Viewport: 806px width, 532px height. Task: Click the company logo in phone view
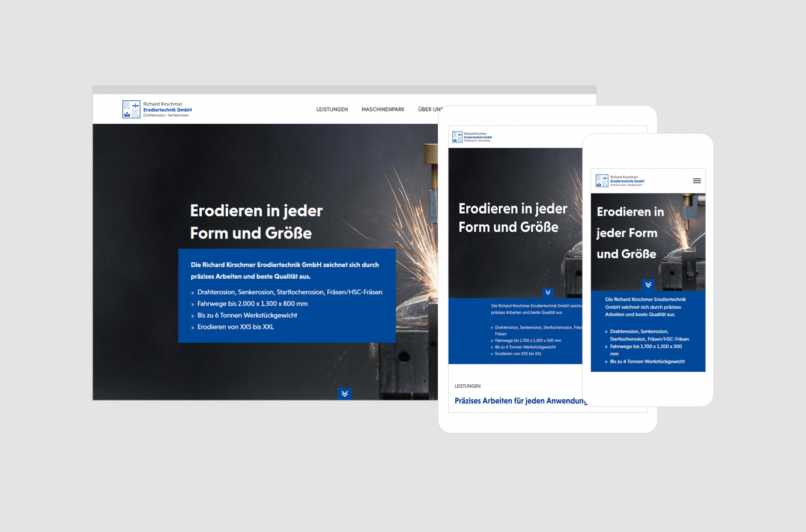pyautogui.click(x=620, y=181)
